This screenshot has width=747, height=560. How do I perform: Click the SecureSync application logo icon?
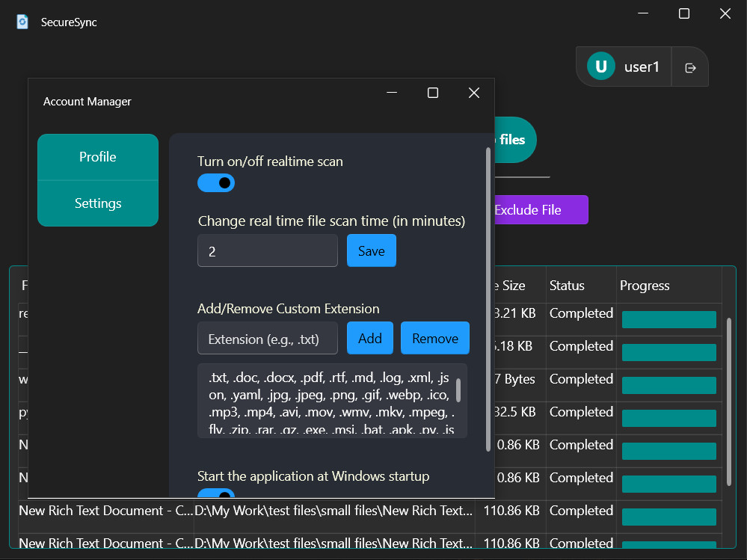point(22,22)
